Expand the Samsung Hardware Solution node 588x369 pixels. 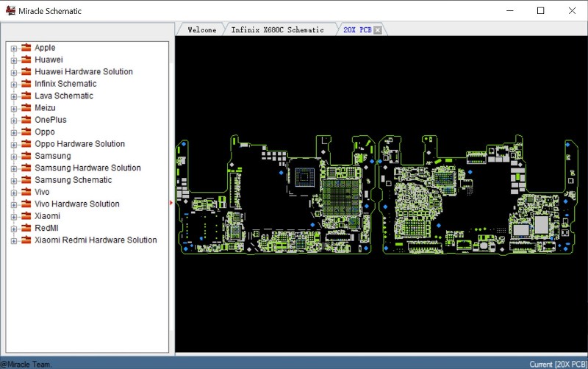click(14, 168)
